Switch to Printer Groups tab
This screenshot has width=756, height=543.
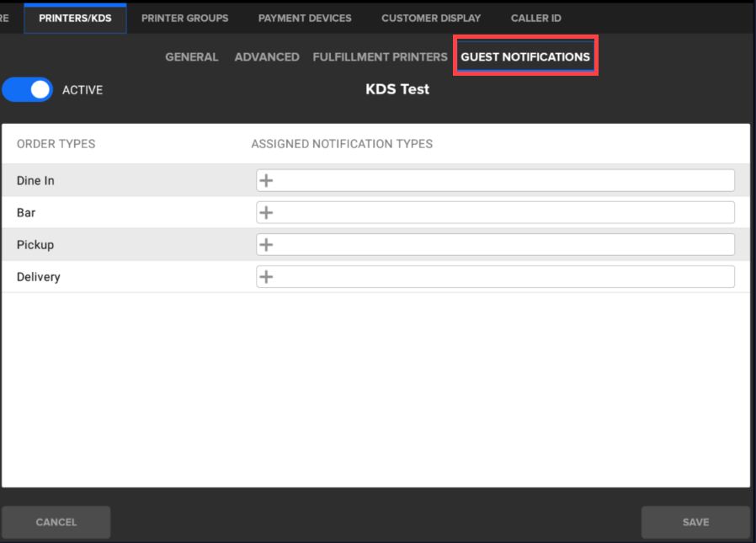pyautogui.click(x=184, y=18)
